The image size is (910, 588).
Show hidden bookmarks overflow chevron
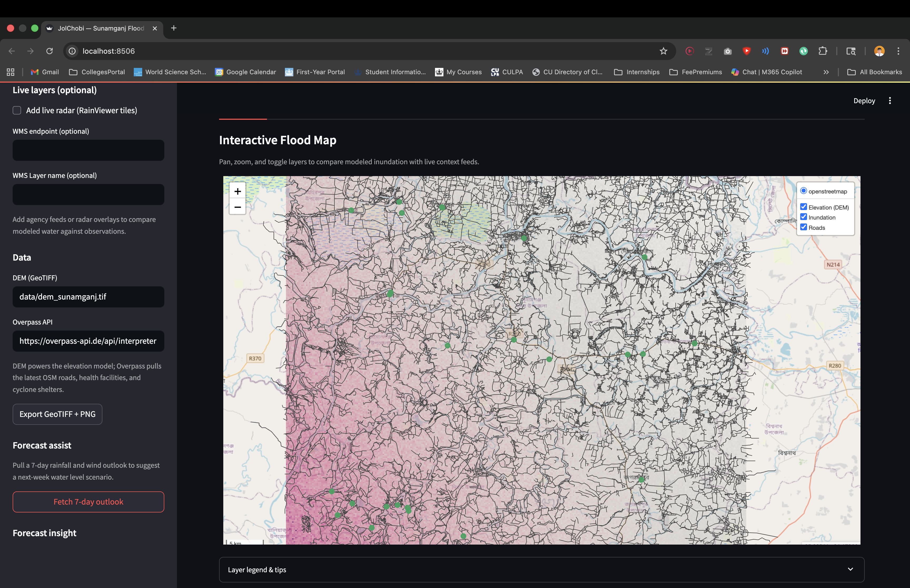point(826,72)
